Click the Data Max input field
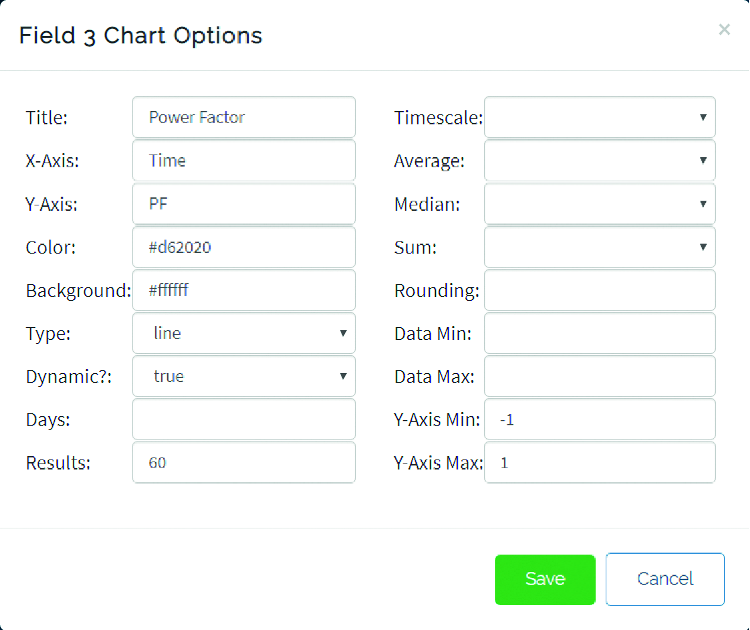750x630 pixels. (599, 376)
